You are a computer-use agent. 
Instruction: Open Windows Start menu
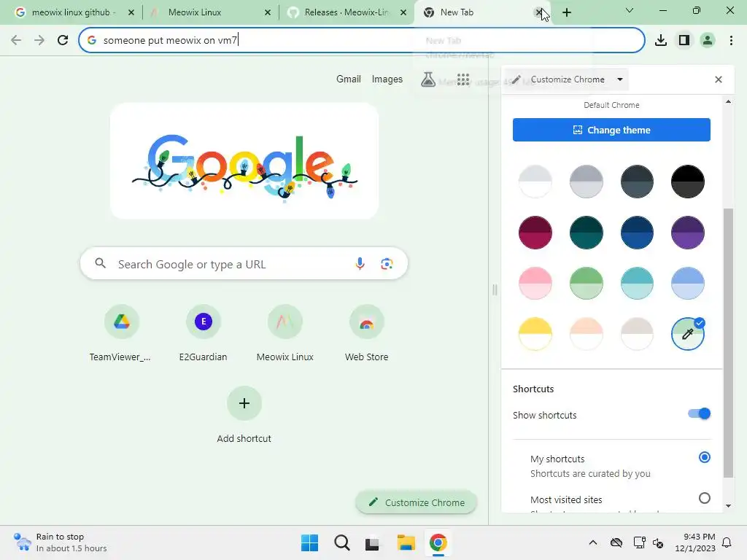pos(309,542)
